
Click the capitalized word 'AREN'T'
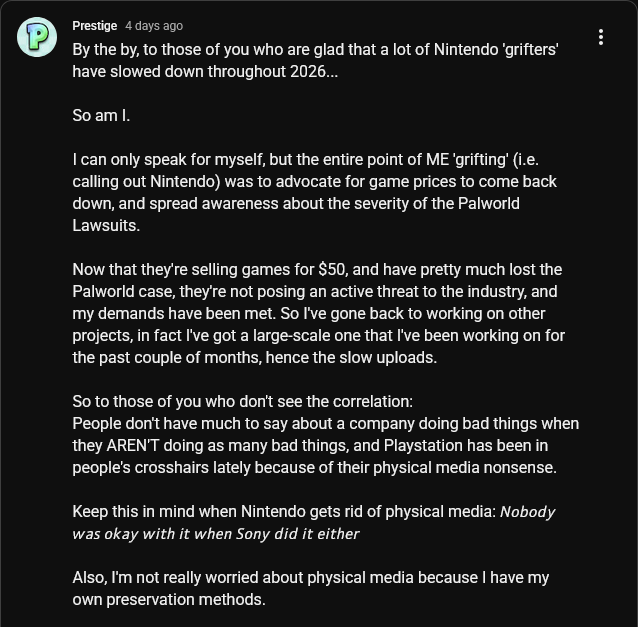coord(133,446)
